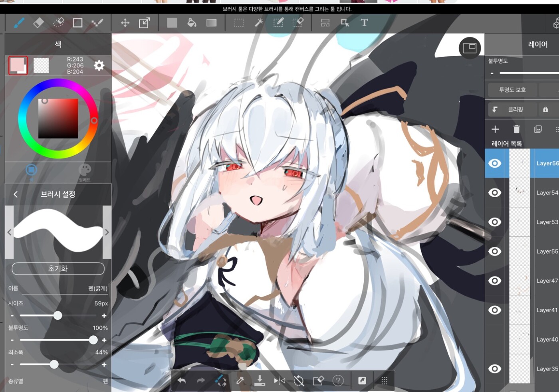Activate the Move tool

(x=125, y=23)
